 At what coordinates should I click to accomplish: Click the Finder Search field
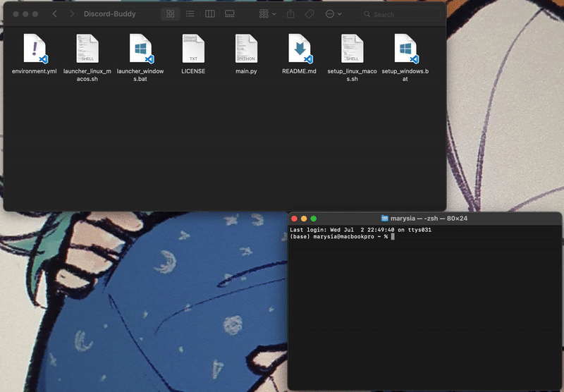400,14
